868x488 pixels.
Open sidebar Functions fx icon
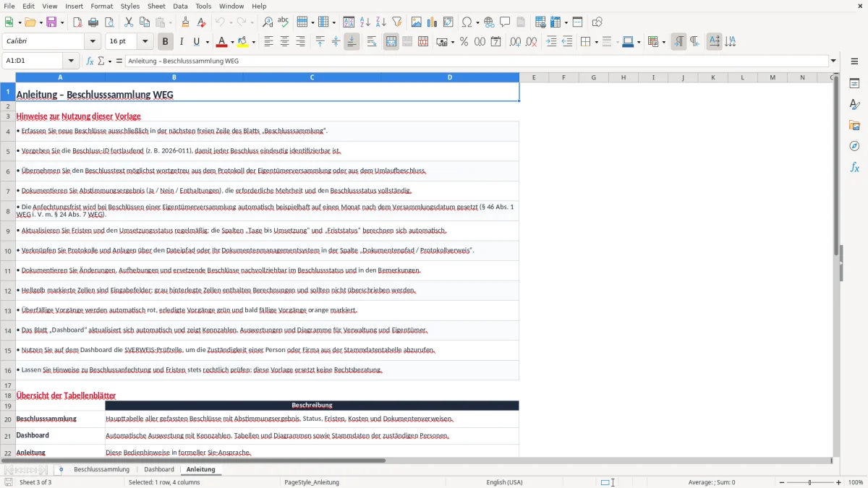pyautogui.click(x=854, y=168)
